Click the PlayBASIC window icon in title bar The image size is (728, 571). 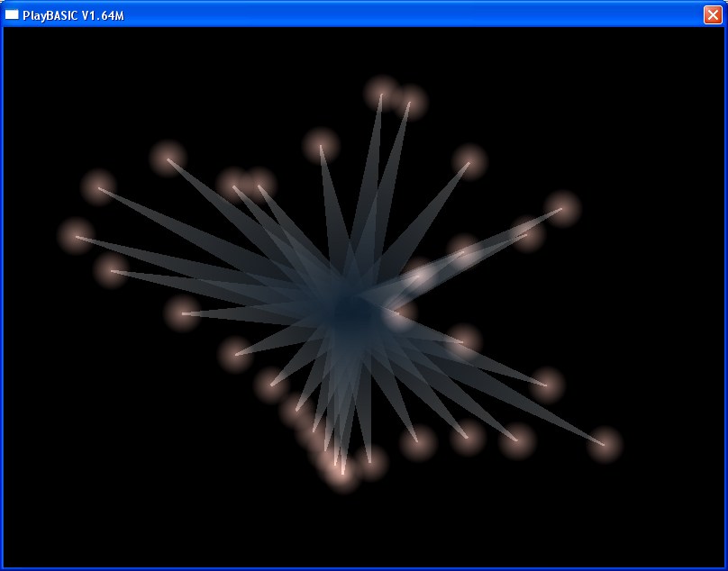12,14
